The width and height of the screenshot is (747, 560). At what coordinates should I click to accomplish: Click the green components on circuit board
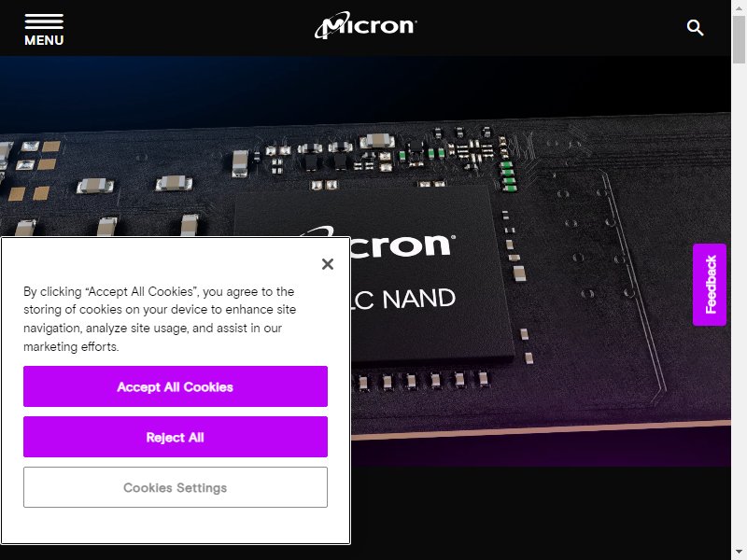pyautogui.click(x=507, y=175)
